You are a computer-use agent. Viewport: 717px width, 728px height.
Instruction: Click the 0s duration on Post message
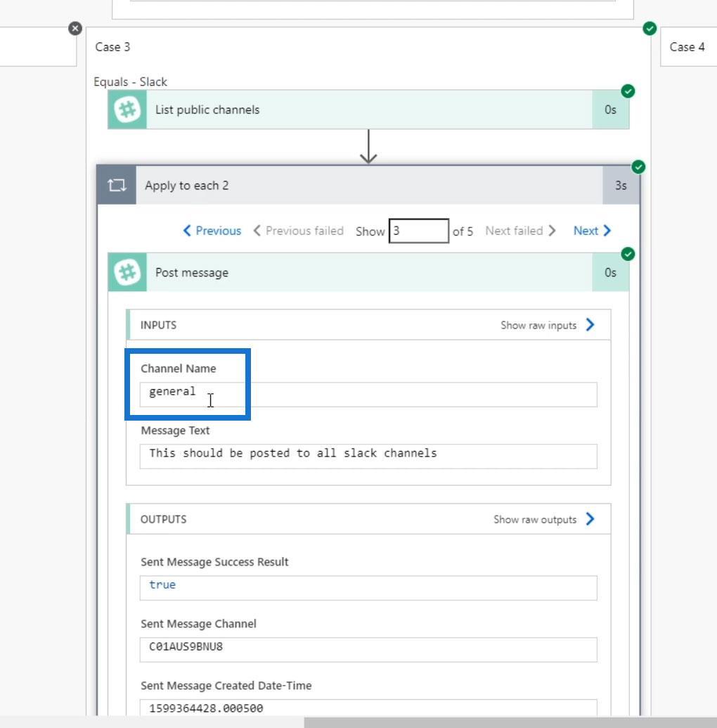[x=610, y=272]
